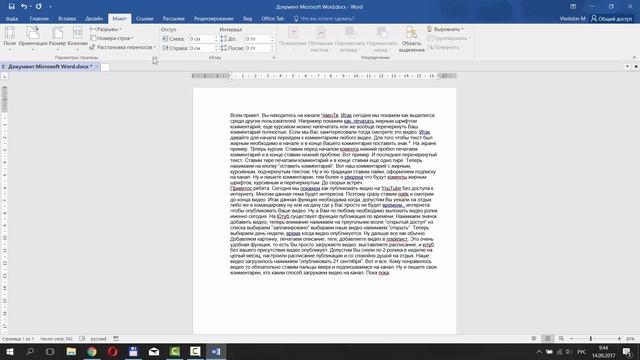Close the Office Tab bar

[x=636, y=67]
